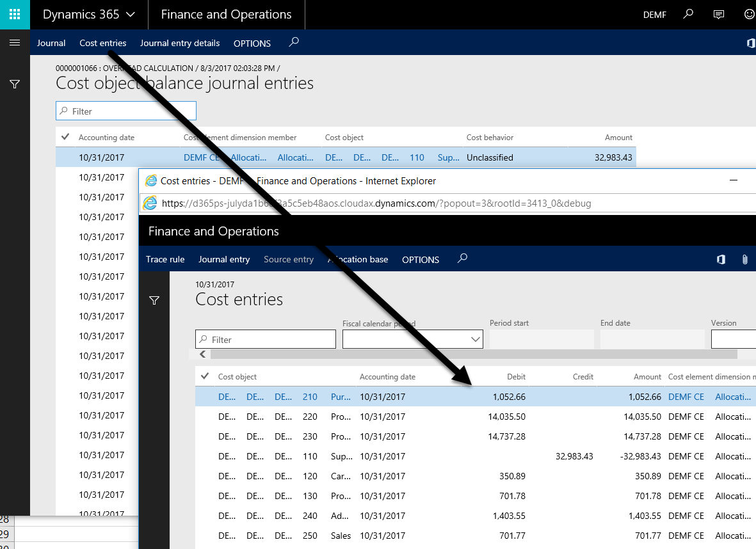756x549 pixels.
Task: Open the messages icon in header
Action: [719, 14]
